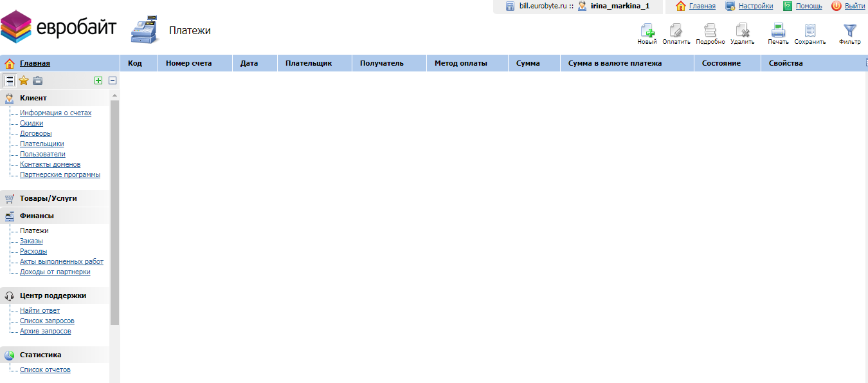Click the Печать printer icon
This screenshot has width=868, height=383.
click(778, 30)
